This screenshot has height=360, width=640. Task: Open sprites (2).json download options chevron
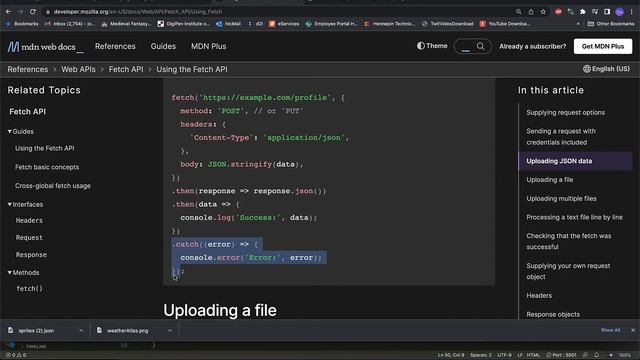point(81,330)
